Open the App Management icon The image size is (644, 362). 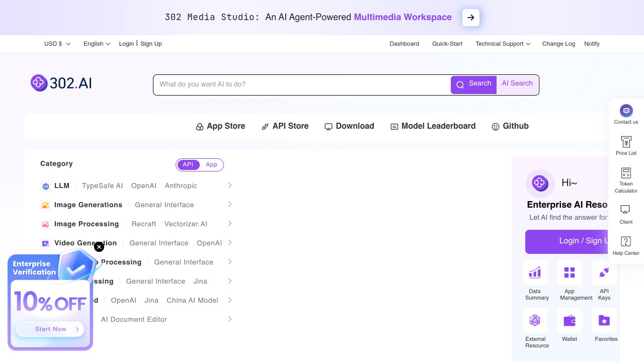point(570,273)
